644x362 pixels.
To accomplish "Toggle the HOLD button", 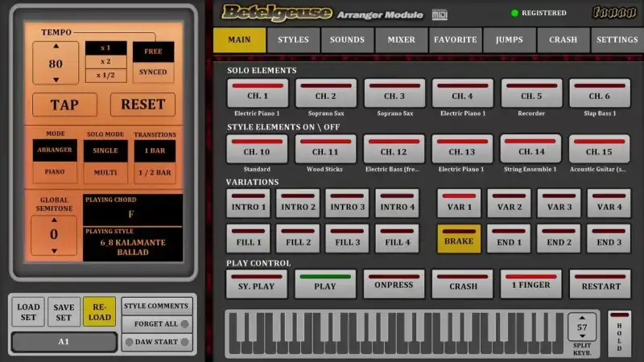I will [619, 334].
